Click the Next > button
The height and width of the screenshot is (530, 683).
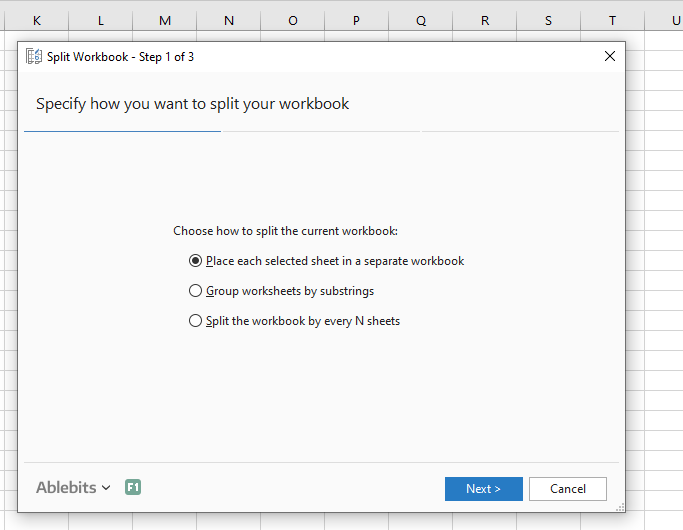tap(484, 489)
